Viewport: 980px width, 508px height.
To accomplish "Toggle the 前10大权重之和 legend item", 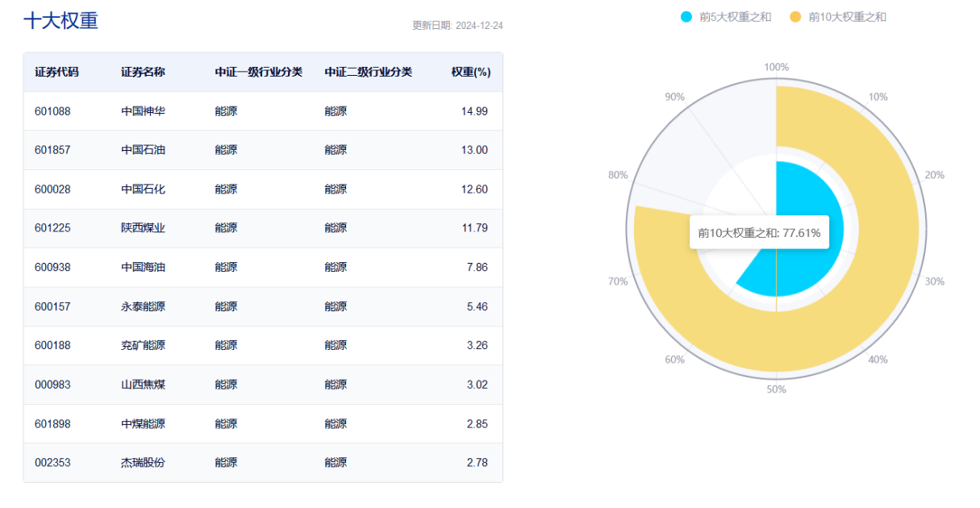I will 838,17.
